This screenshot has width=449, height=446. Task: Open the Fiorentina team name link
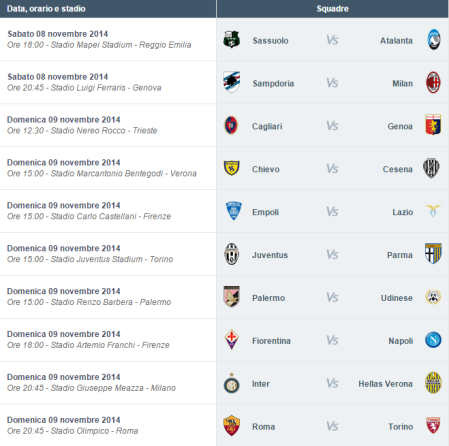point(271,341)
